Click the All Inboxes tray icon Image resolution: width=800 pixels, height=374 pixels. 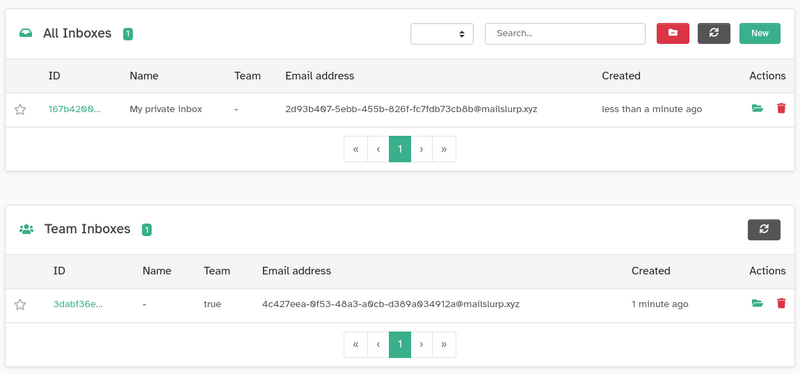26,34
